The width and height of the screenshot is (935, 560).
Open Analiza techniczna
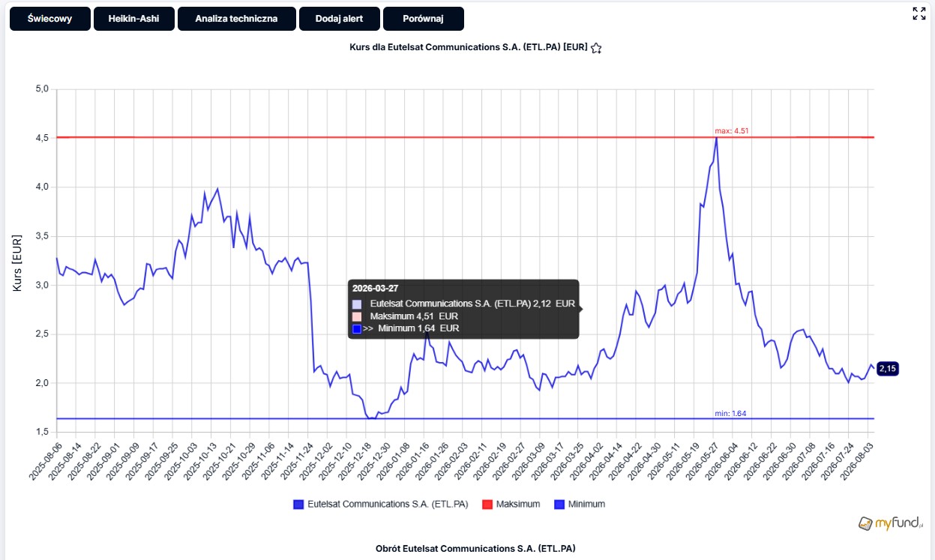coord(236,19)
